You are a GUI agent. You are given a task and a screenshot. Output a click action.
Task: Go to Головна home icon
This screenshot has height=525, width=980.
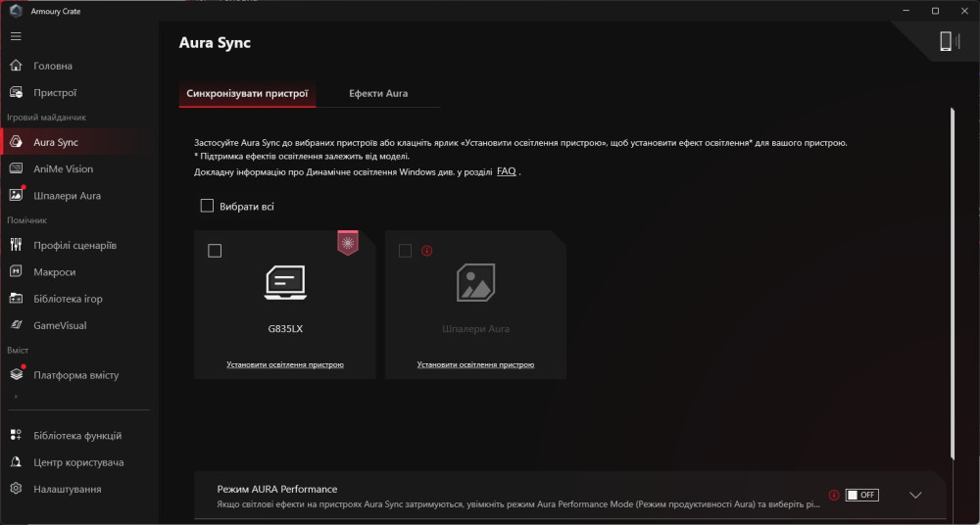(x=17, y=66)
